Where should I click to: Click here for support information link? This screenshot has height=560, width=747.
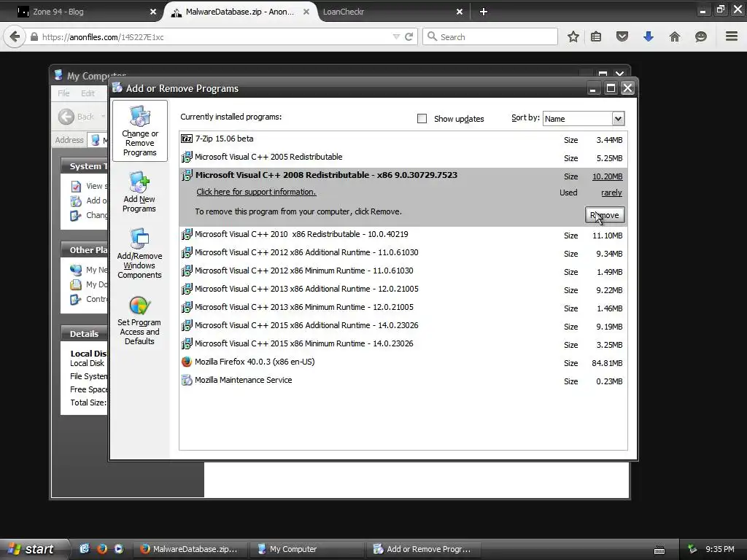[x=256, y=192]
